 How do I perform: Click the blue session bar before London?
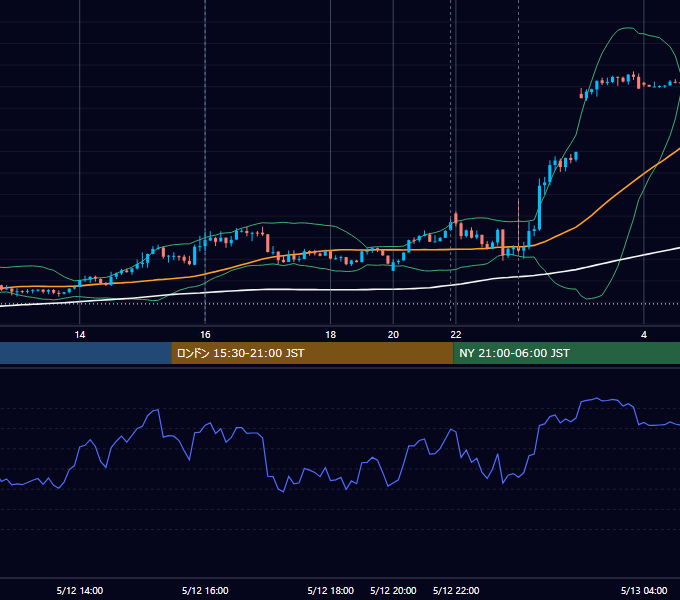tap(85, 353)
